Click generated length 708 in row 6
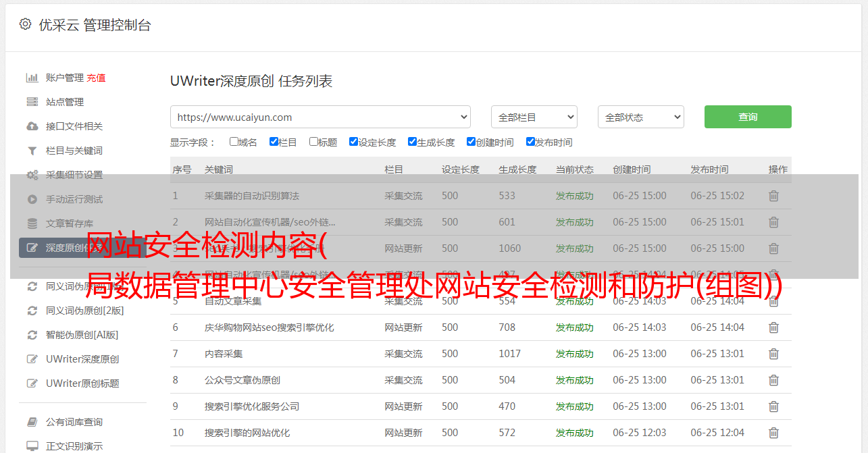The width and height of the screenshot is (868, 453). point(507,327)
